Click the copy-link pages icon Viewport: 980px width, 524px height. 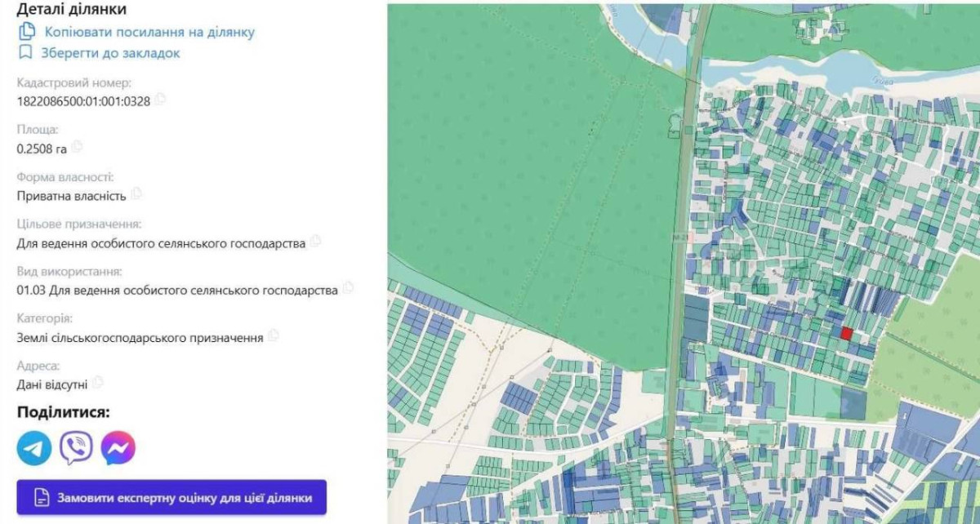click(x=27, y=31)
